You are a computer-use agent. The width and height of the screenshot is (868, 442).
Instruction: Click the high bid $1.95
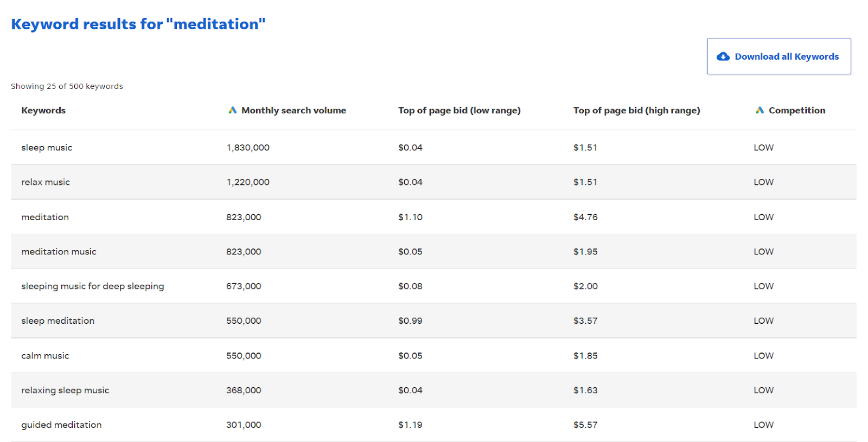coord(585,252)
